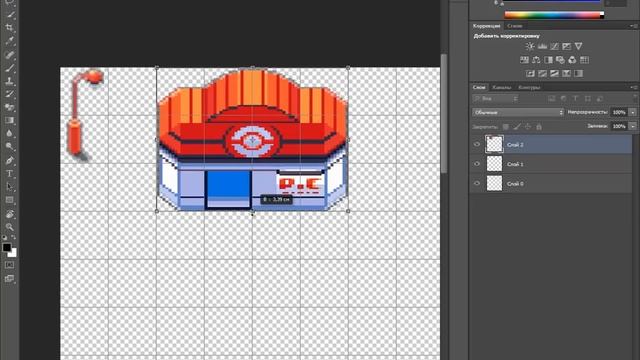
Task: Open the Fill slider arrow
Action: click(633, 127)
